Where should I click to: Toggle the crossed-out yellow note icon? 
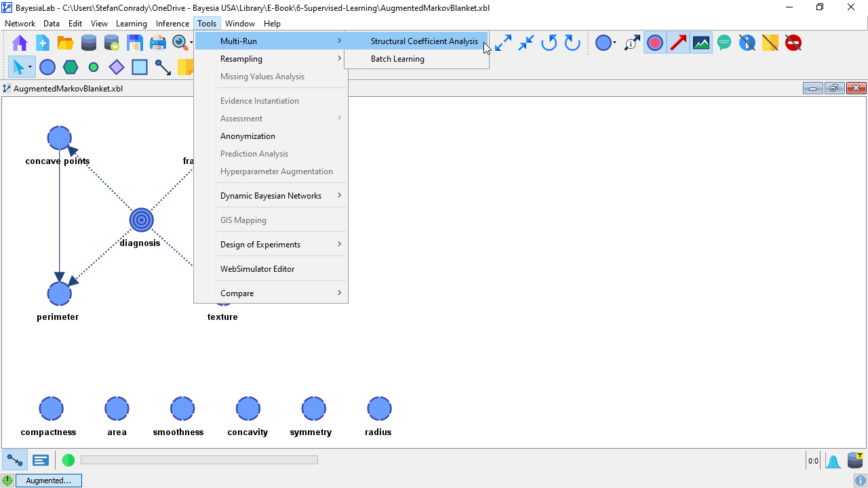770,43
